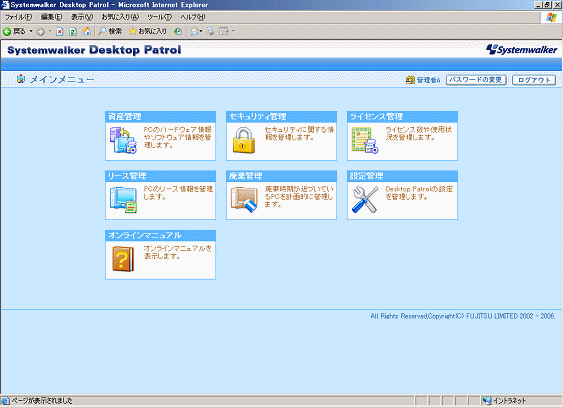Click the ページが表示されました status text
This screenshot has width=563, height=408.
42,400
